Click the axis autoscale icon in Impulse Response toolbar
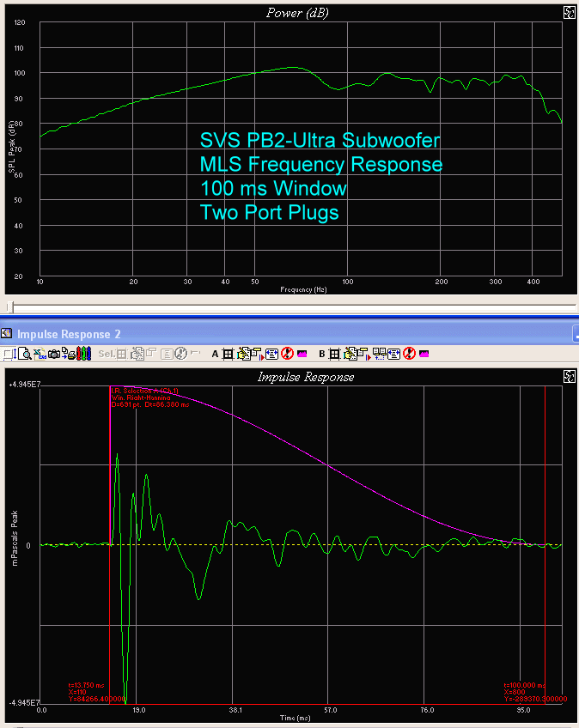 tap(9, 355)
